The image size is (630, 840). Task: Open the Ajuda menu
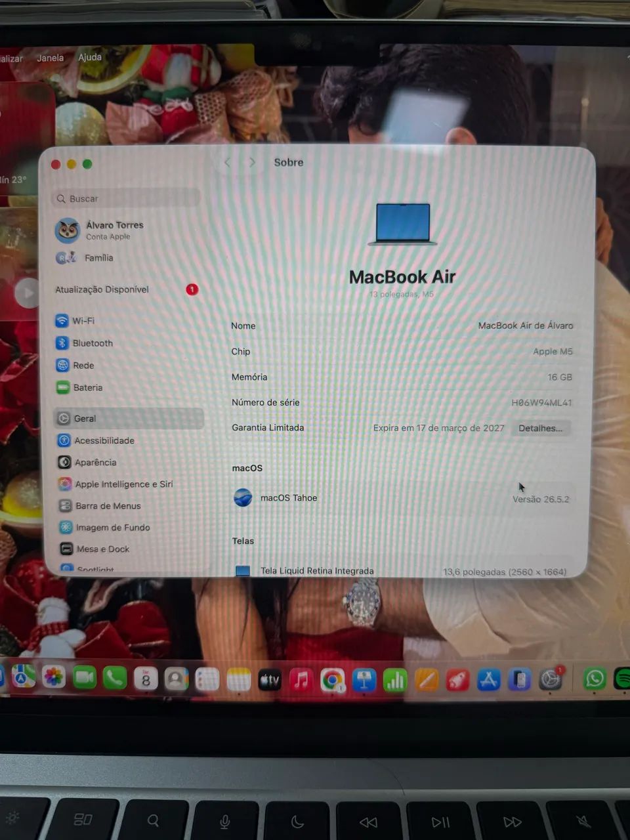pyautogui.click(x=90, y=57)
